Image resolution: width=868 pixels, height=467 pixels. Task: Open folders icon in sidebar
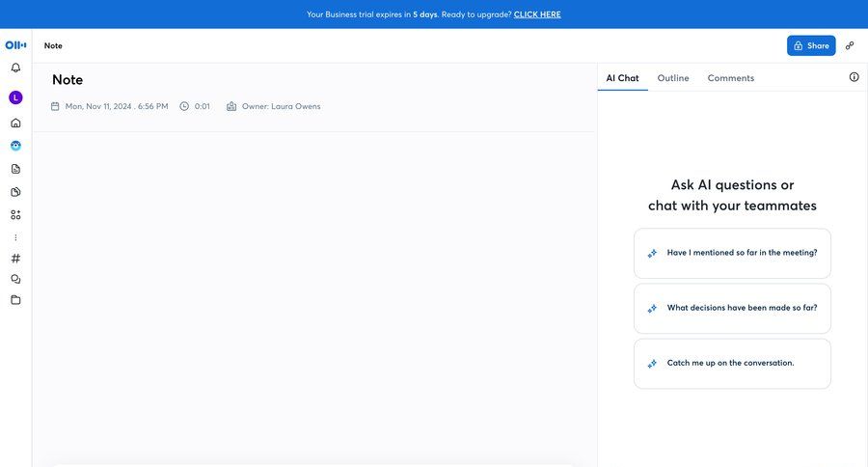coord(15,300)
